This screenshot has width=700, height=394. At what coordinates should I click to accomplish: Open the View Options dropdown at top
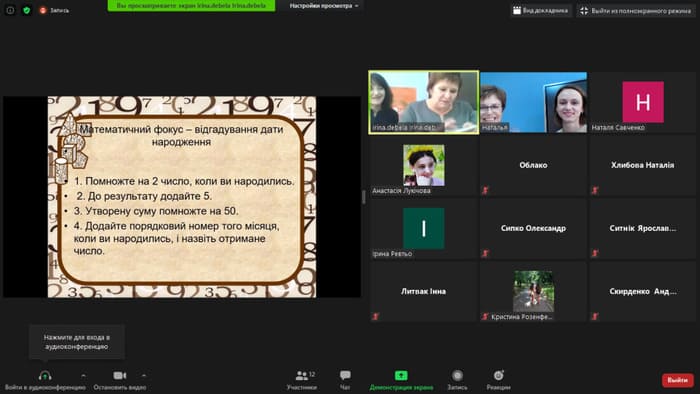tap(324, 6)
